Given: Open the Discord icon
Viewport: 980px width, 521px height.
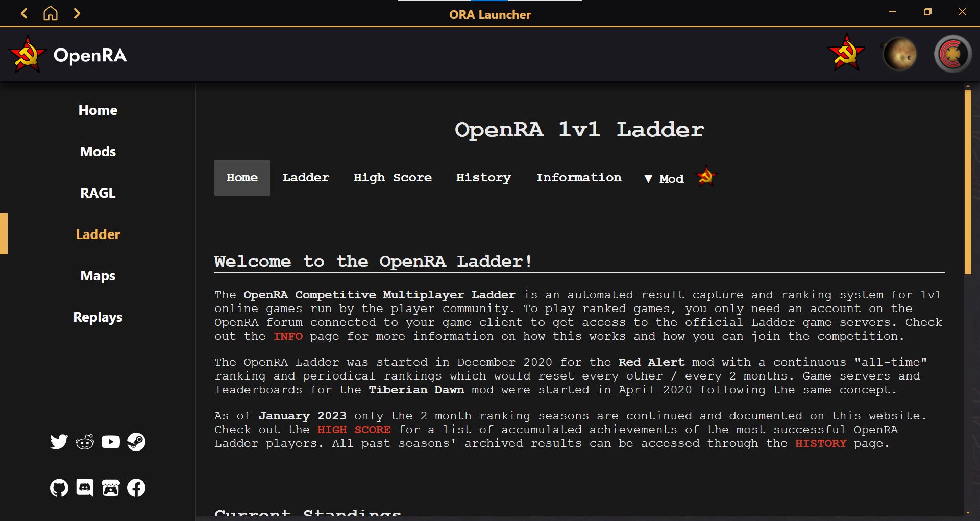Looking at the screenshot, I should (85, 488).
